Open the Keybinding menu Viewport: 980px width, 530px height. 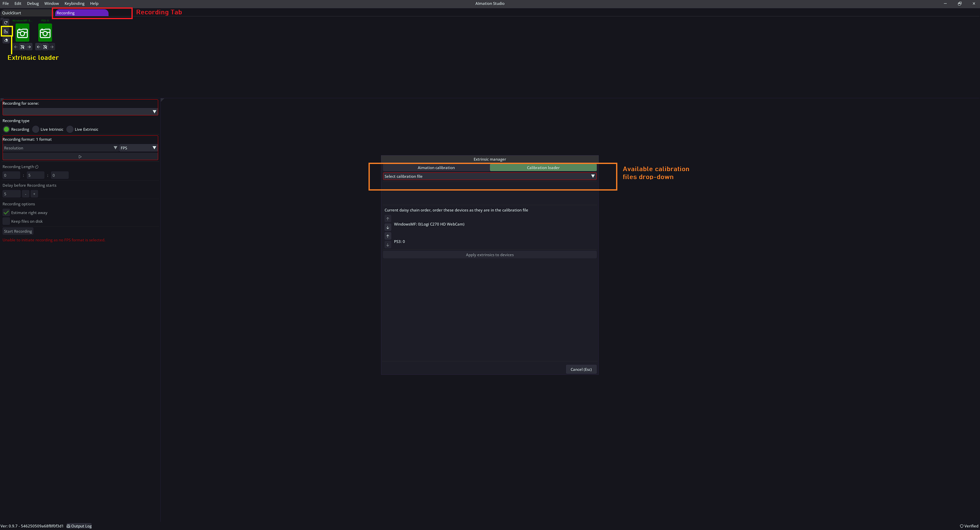(74, 3)
